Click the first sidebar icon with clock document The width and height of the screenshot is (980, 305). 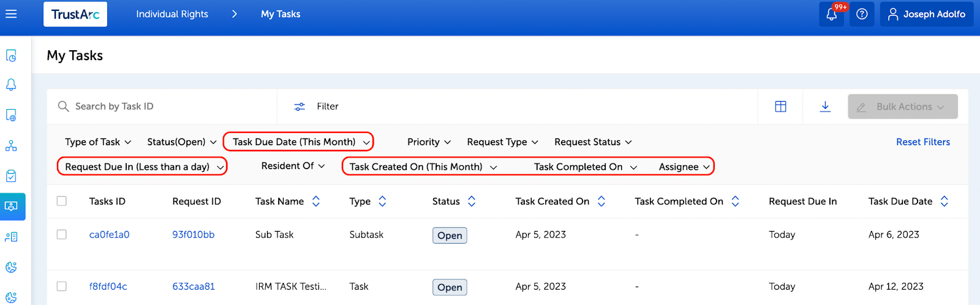(x=11, y=56)
